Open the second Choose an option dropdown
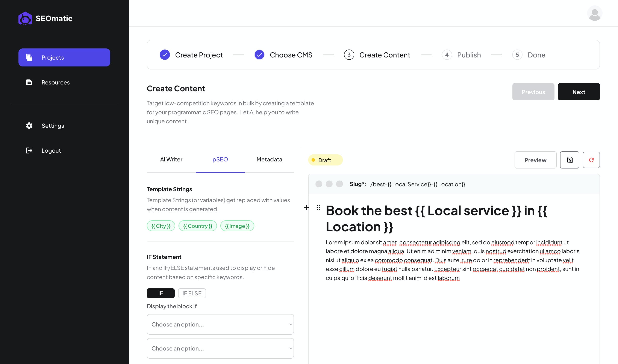Screen dimensions: 618x364 coord(220,348)
